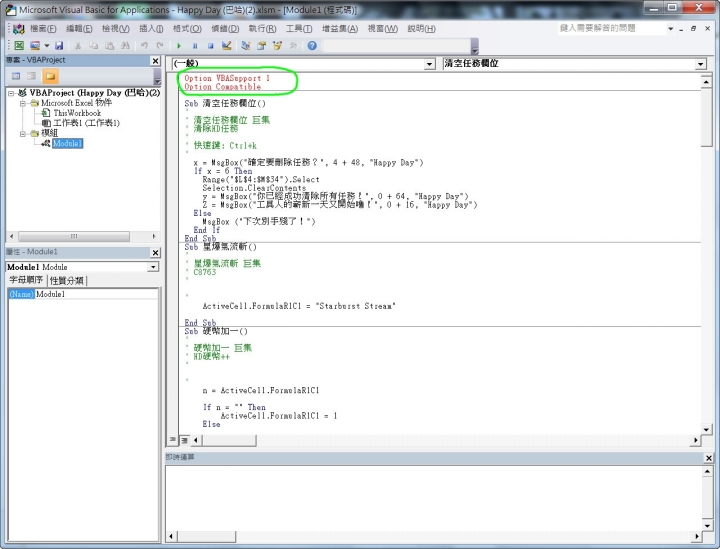720x549 pixels.
Task: Click the View Object icon in project panel
Action: tap(32, 76)
